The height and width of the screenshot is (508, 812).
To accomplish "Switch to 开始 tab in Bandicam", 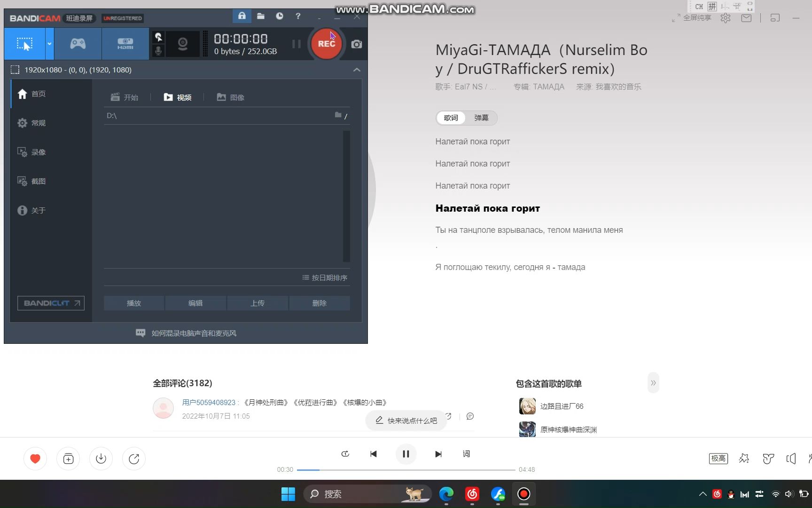I will click(x=125, y=97).
